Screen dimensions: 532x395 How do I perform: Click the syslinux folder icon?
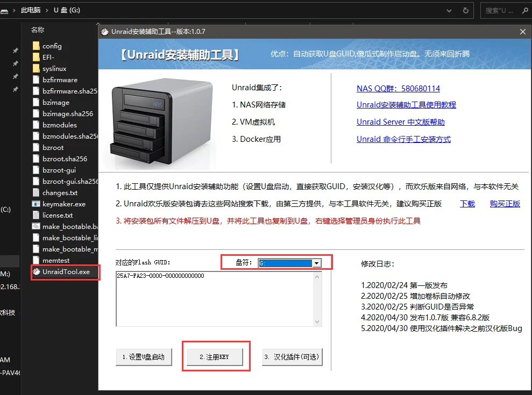click(36, 68)
